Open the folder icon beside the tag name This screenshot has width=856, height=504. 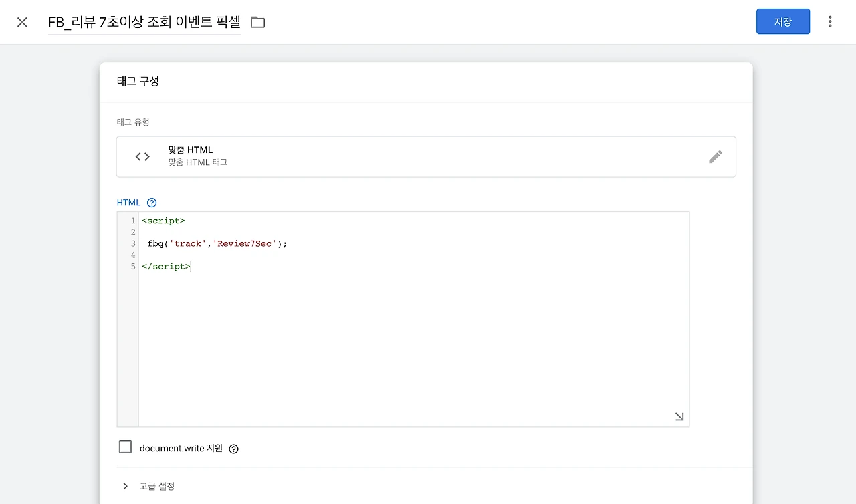pyautogui.click(x=258, y=22)
